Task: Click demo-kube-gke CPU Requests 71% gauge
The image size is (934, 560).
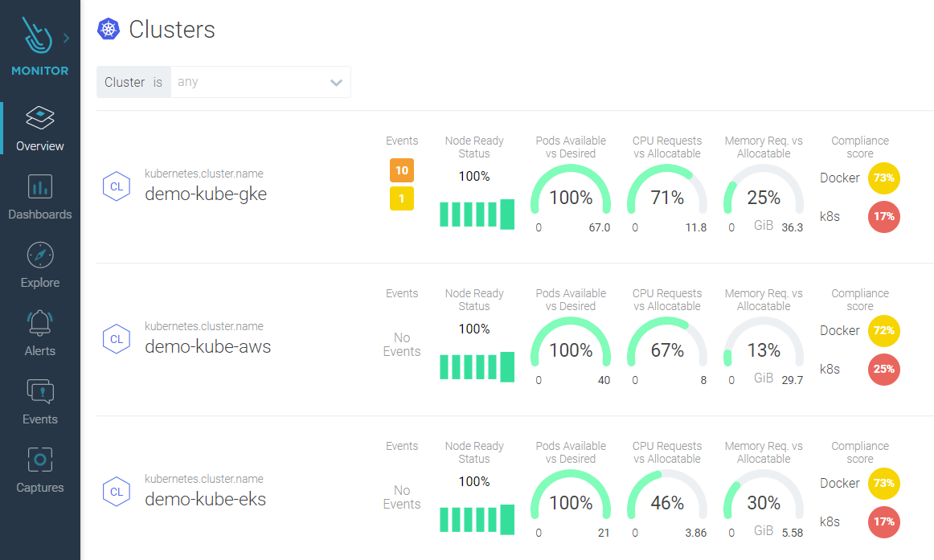Action: click(667, 197)
